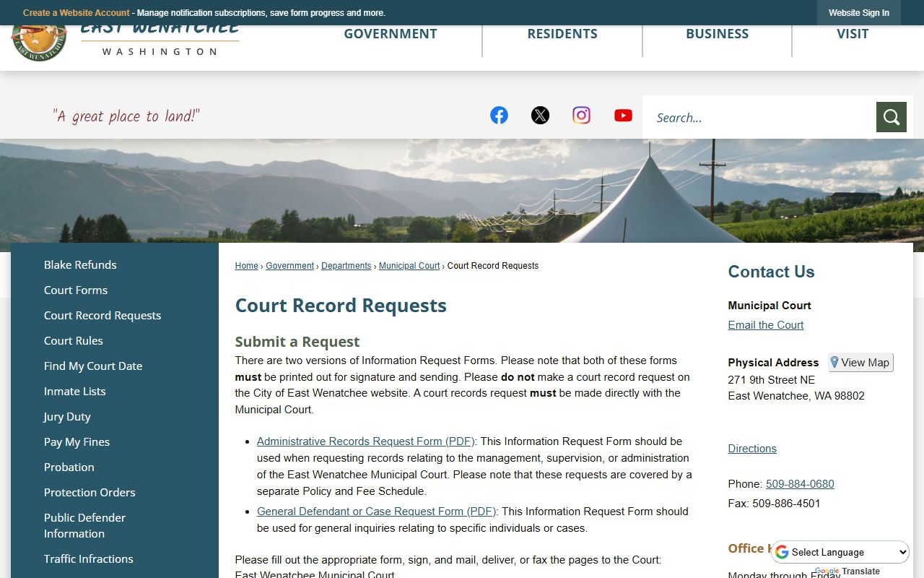Click Create a Website Account link
This screenshot has height=578, width=924.
pyautogui.click(x=77, y=13)
